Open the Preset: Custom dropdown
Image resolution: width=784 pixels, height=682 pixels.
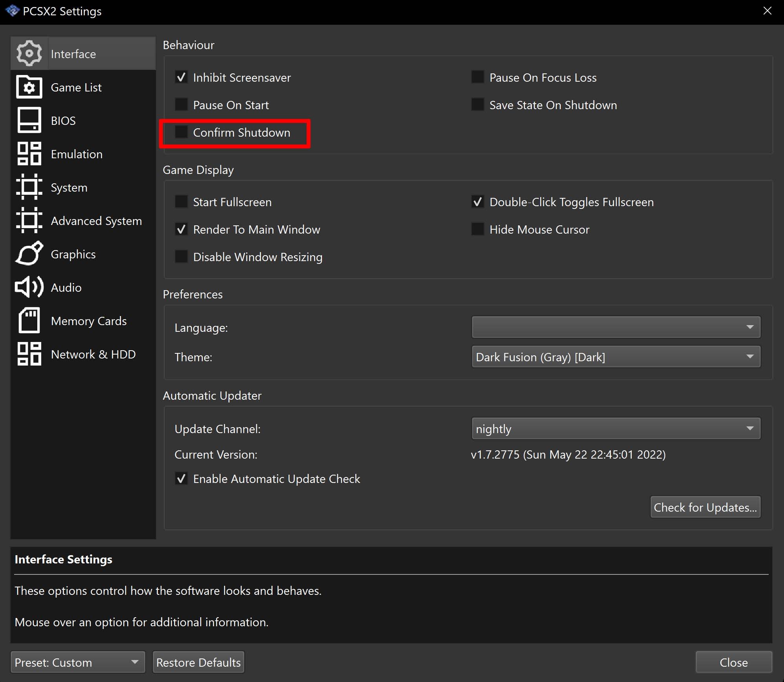[78, 662]
